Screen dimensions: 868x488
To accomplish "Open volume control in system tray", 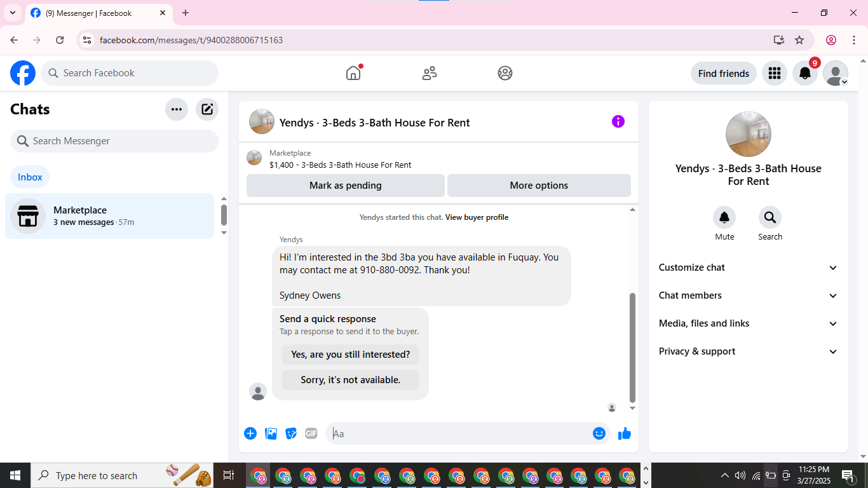I will pos(740,475).
